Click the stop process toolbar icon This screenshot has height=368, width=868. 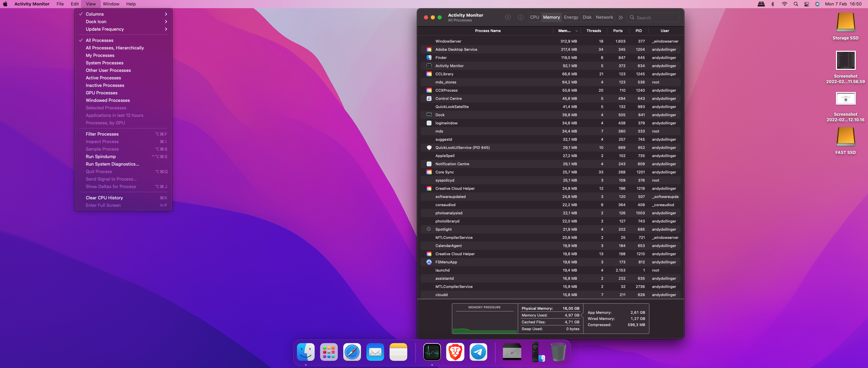point(508,17)
